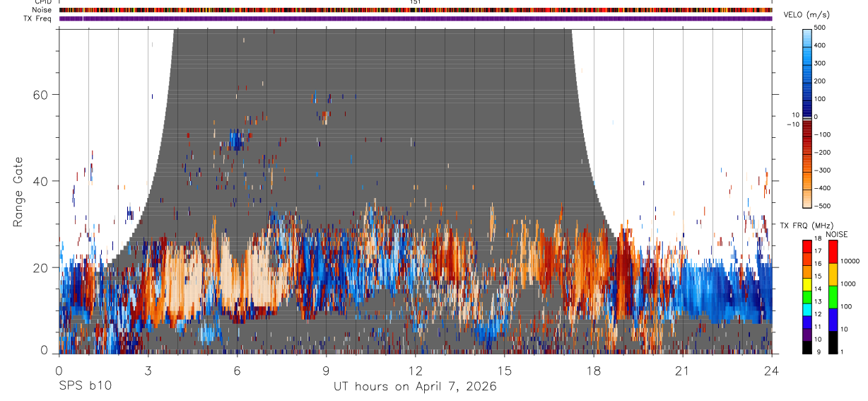Click the 17 label on TX FRQ legend
868x401 pixels.
point(819,251)
